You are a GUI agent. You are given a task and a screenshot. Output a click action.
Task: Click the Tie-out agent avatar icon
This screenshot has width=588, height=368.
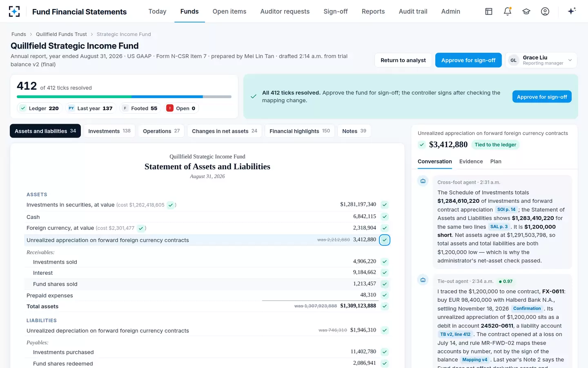[423, 280]
